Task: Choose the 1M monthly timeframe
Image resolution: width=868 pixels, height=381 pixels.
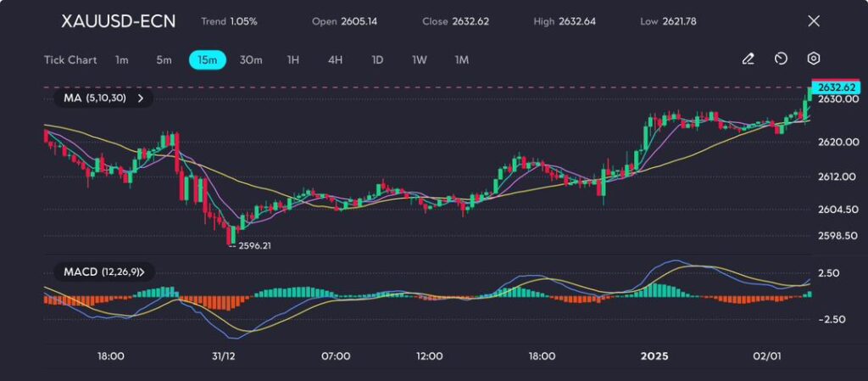Action: pos(461,60)
